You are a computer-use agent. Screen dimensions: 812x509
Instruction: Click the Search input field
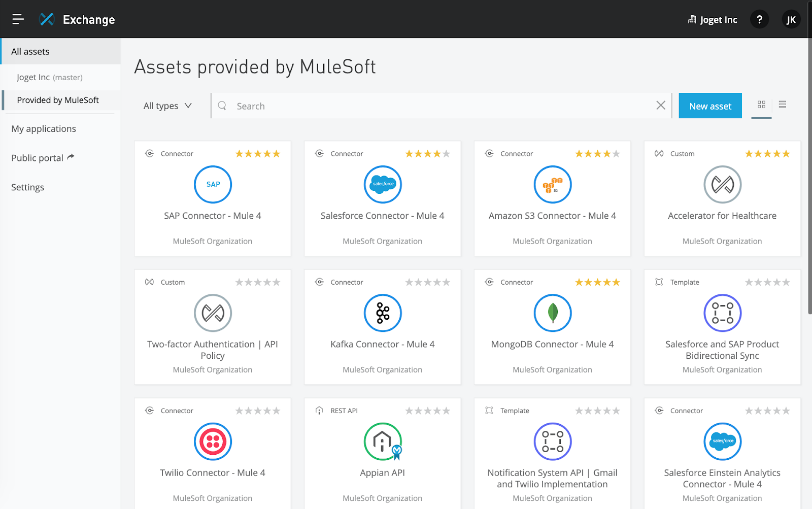tap(442, 106)
